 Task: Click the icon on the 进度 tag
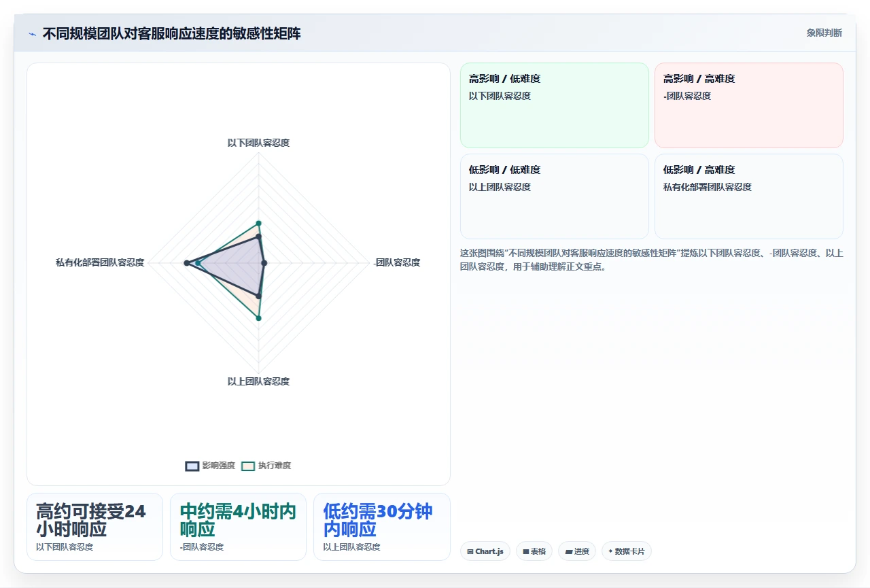[569, 552]
